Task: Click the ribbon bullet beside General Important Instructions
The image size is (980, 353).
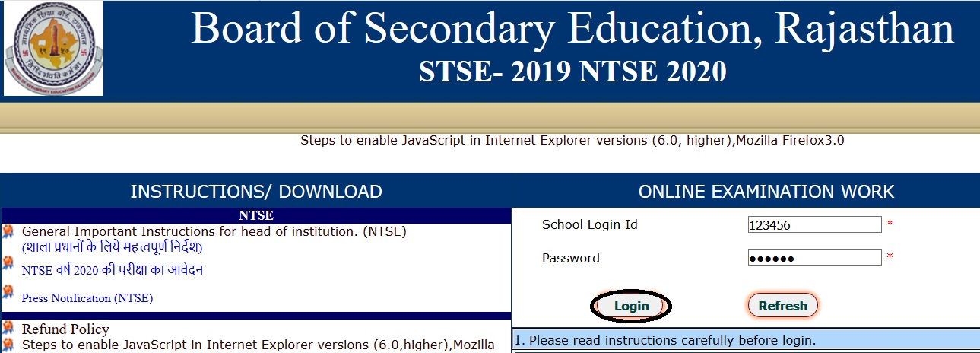Action: click(8, 232)
